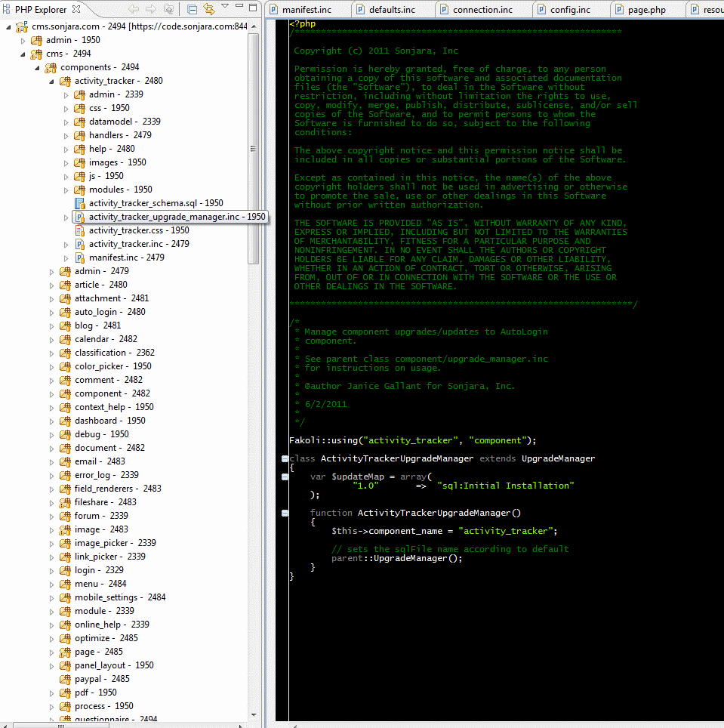724x728 pixels.
Task: Toggle Link with Editor in PHP Explorer
Action: click(x=209, y=10)
